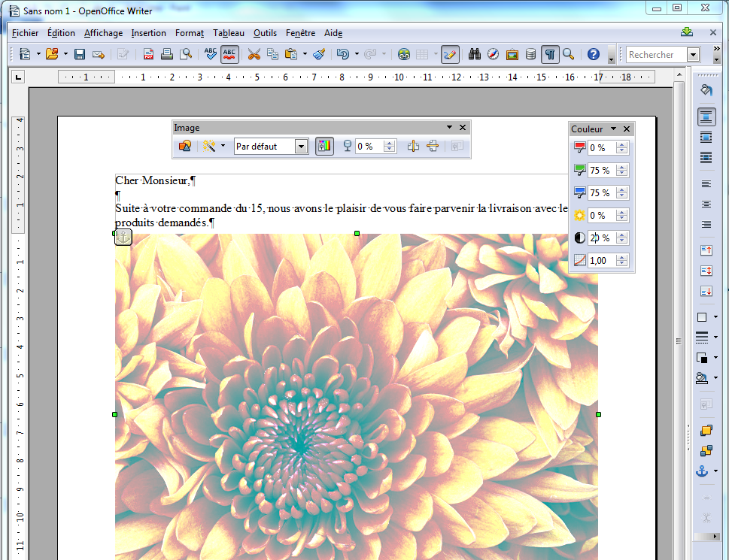Open the Outils menu
Screen dimensions: 729x560
point(265,33)
